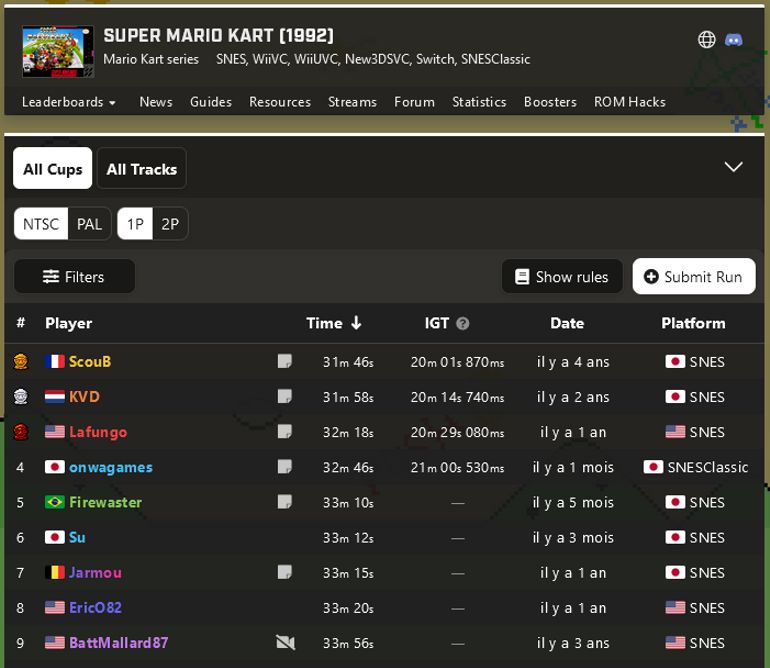
Task: Go to the Forum
Action: (x=414, y=102)
